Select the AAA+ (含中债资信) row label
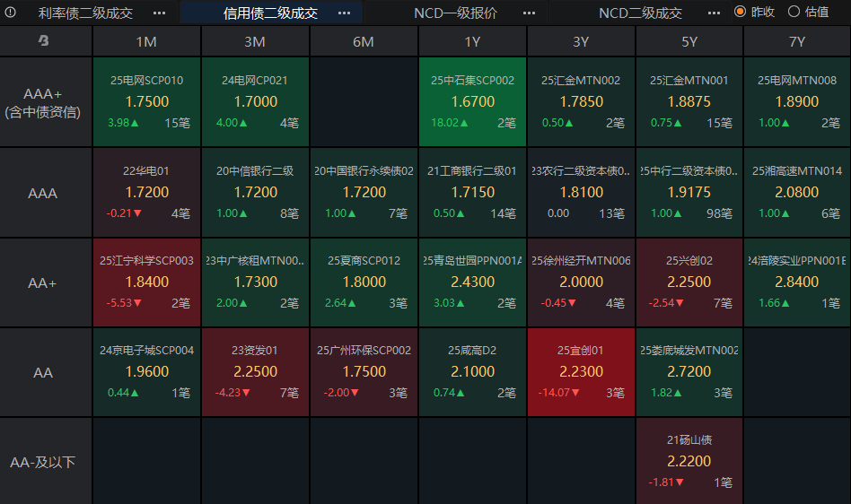Screen dimensions: 851x504 pos(46,102)
